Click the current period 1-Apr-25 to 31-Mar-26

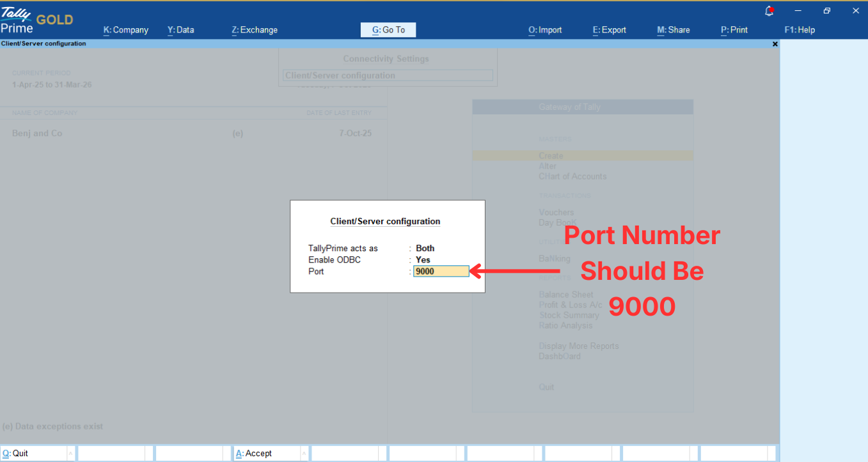tap(52, 85)
